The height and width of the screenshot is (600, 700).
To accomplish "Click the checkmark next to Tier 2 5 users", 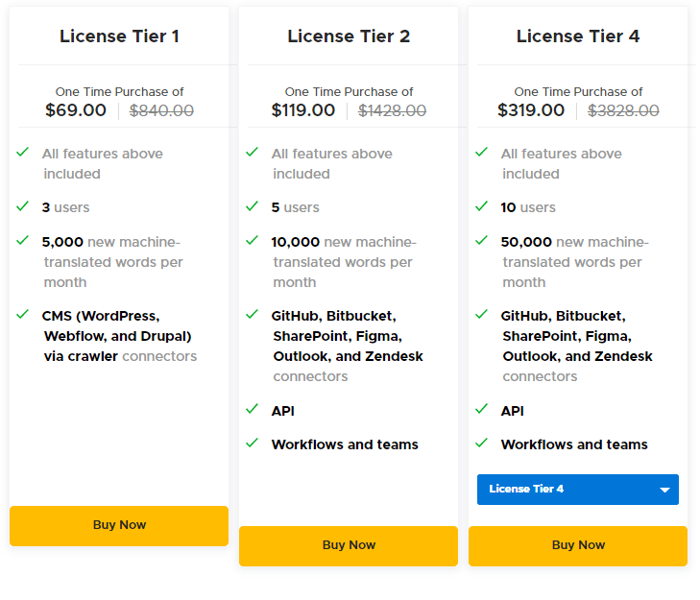I will [x=253, y=206].
